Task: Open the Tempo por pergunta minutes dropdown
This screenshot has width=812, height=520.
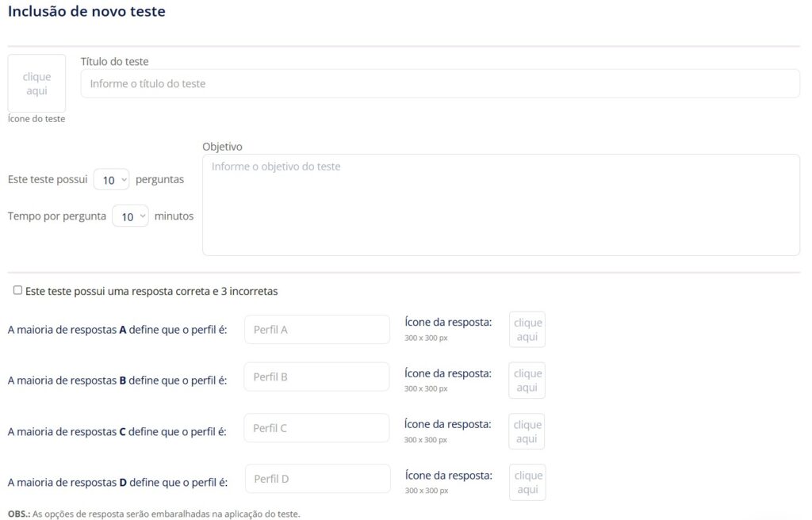Action: tap(130, 216)
